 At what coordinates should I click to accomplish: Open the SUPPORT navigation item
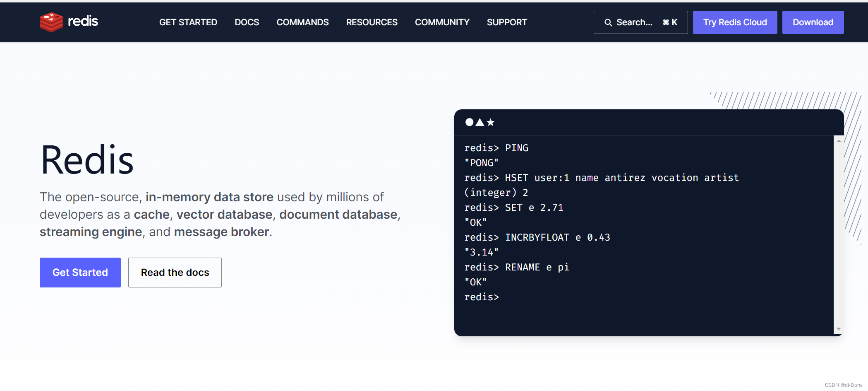click(507, 22)
